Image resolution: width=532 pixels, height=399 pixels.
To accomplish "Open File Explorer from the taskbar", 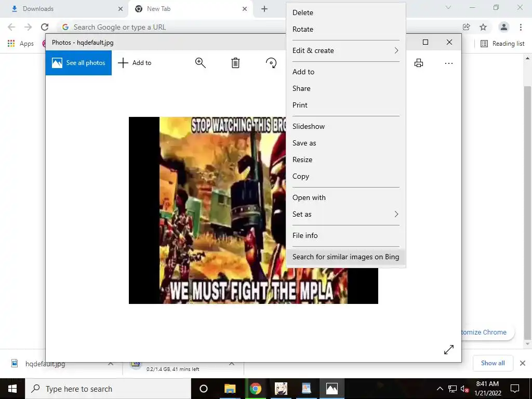I will [230, 389].
